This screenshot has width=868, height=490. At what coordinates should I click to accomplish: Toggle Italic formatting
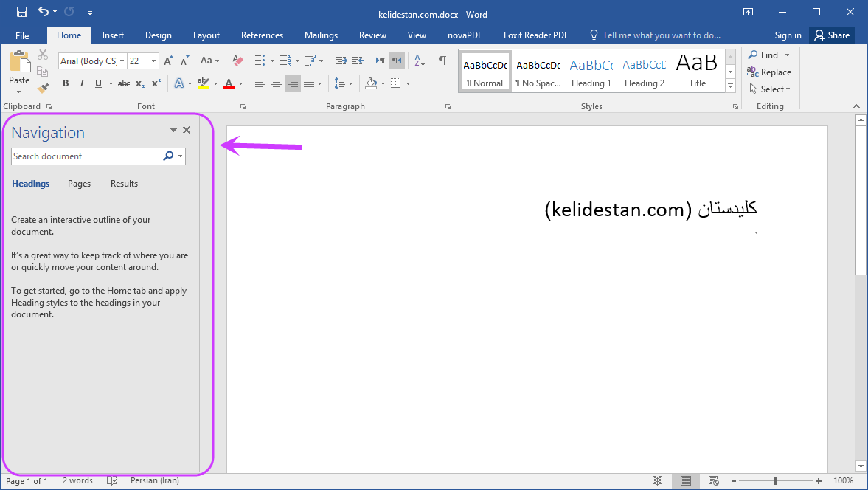click(x=82, y=83)
